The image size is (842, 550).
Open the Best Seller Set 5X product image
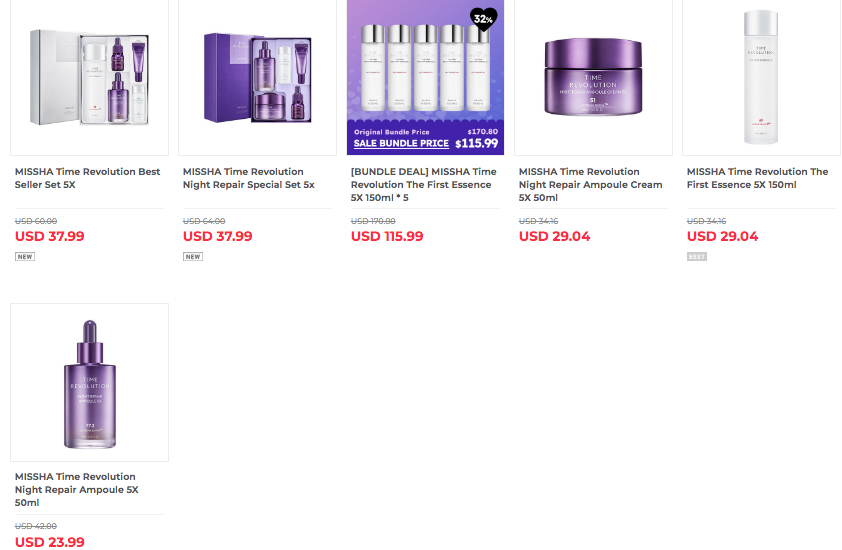coord(89,77)
